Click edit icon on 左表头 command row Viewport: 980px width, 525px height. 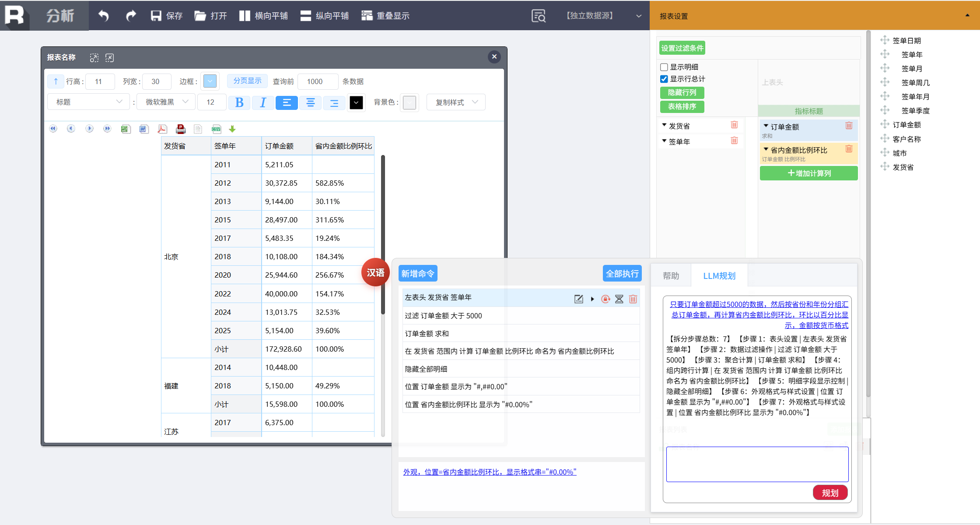[x=578, y=299]
